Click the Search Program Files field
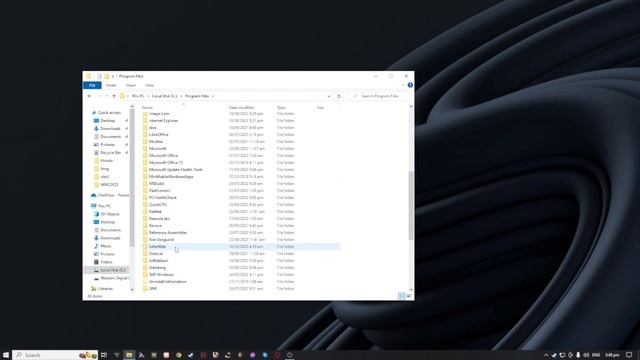 (x=379, y=96)
